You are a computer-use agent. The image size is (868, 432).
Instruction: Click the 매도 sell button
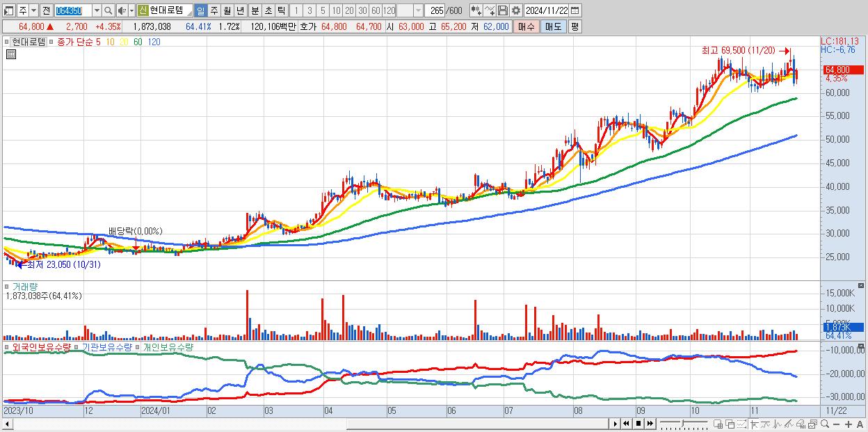point(553,26)
